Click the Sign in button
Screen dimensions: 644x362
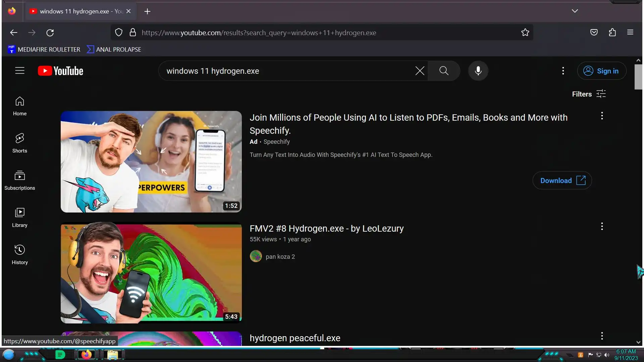(601, 71)
